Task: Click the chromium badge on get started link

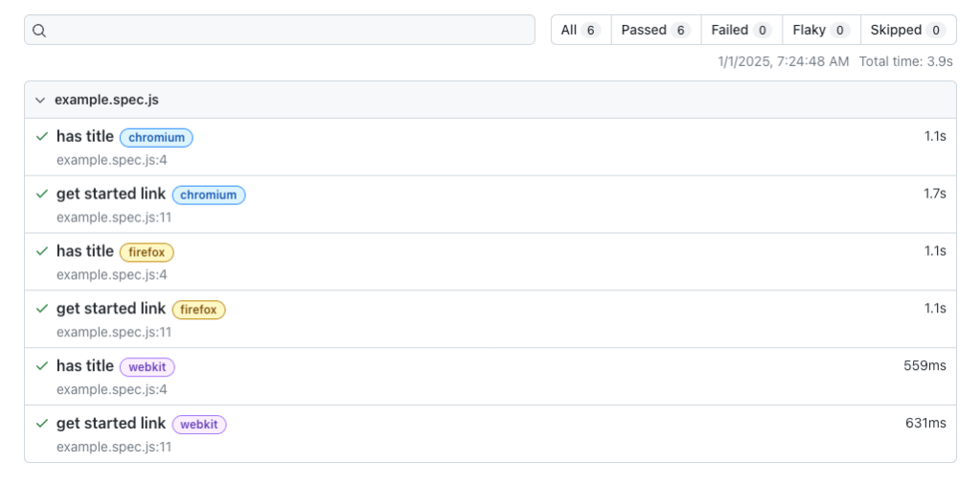Action: [x=209, y=195]
